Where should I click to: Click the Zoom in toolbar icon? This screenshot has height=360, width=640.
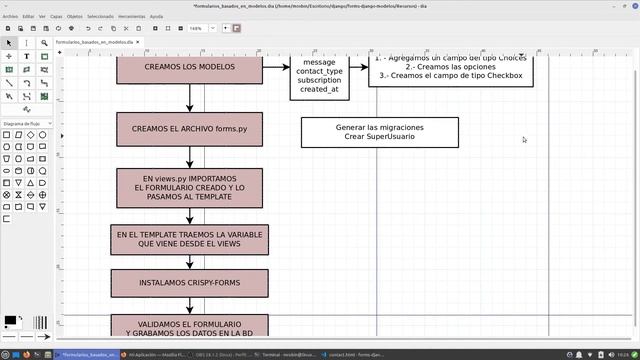[x=155, y=29]
